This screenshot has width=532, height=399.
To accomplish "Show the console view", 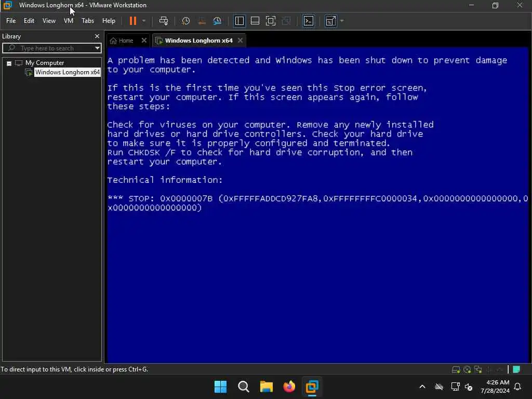I will [309, 21].
